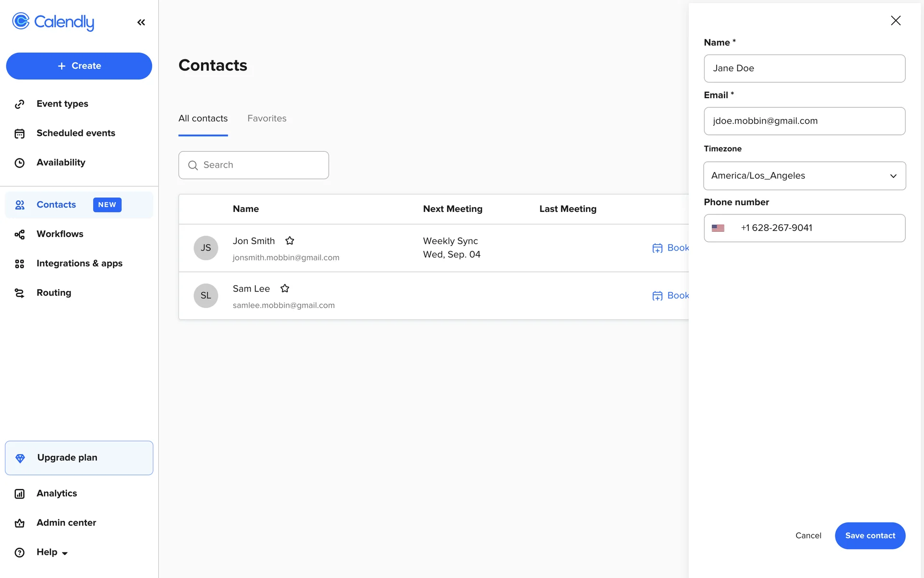The image size is (924, 578).
Task: Open Availability clock icon
Action: pyautogui.click(x=20, y=163)
